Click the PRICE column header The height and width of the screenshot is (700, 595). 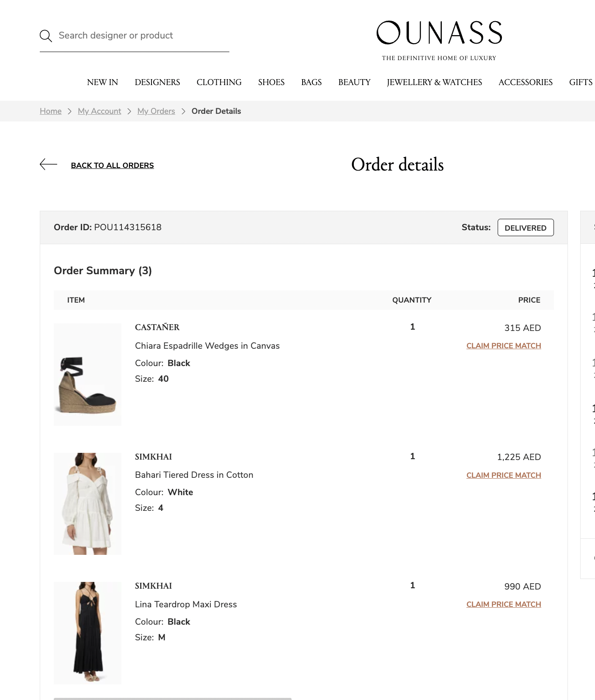[x=529, y=300]
